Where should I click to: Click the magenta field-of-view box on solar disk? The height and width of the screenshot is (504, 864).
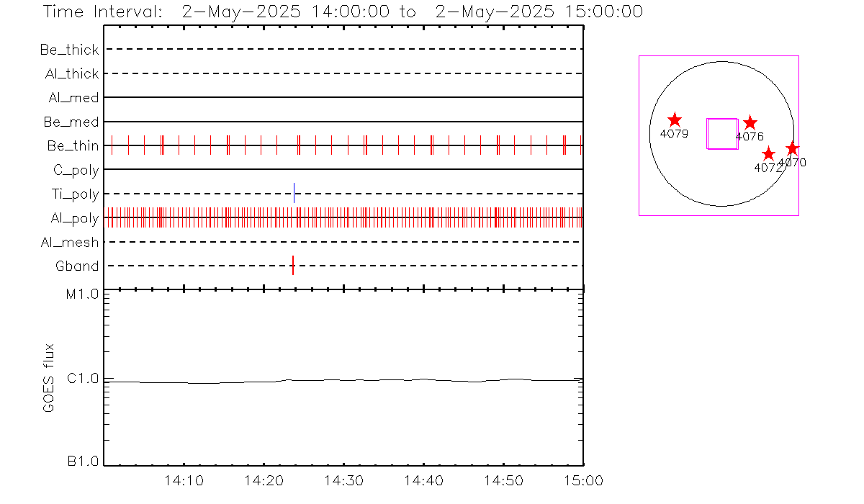(x=722, y=133)
